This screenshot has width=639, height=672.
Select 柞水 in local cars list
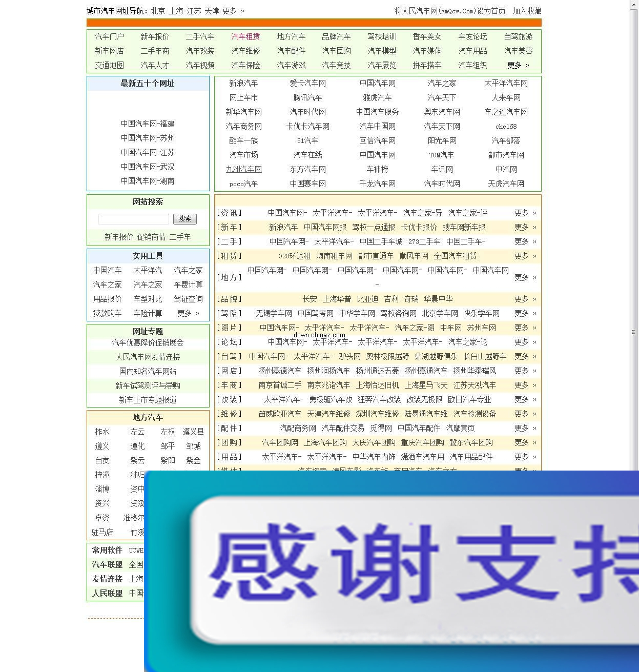[x=102, y=432]
